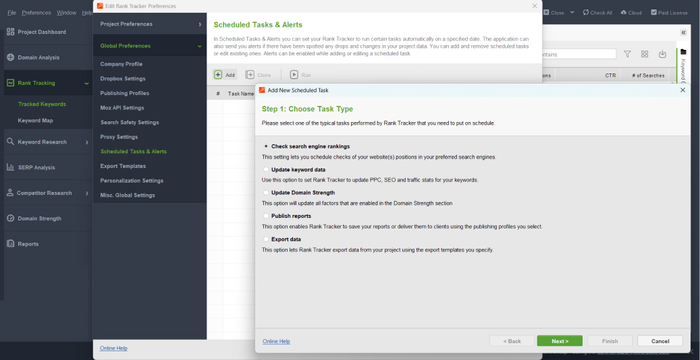Choose the Export data radio option

(x=266, y=239)
